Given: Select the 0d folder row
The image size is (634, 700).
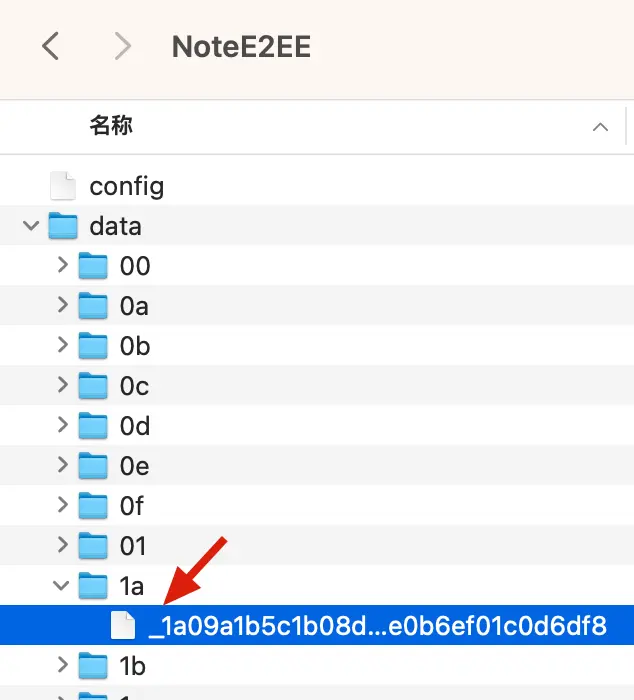Looking at the screenshot, I should coord(317,425).
